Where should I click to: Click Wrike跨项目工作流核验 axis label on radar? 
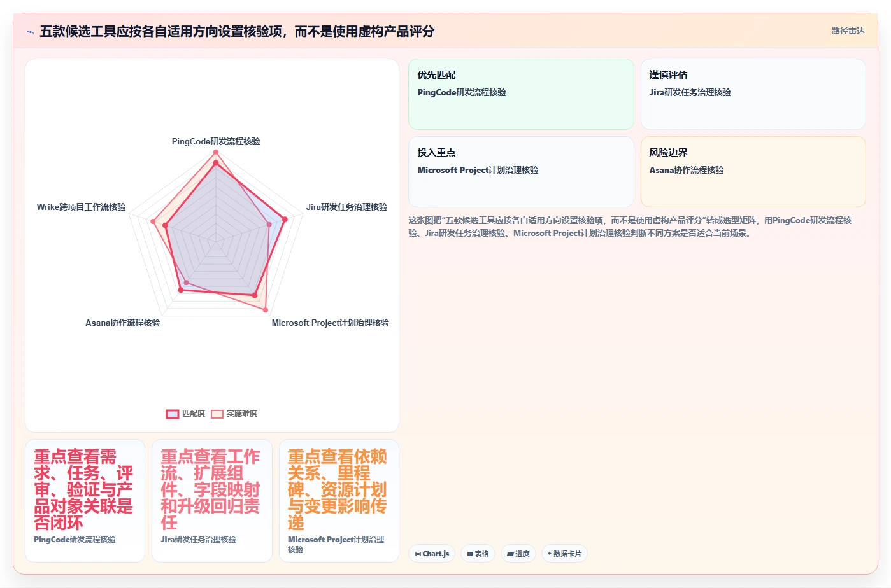pyautogui.click(x=81, y=207)
